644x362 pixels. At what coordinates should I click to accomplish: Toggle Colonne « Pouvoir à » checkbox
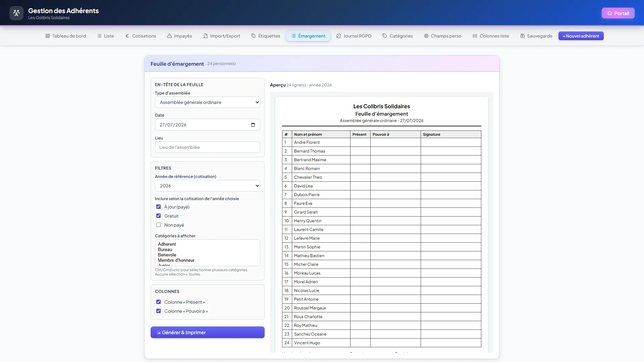[x=159, y=311]
